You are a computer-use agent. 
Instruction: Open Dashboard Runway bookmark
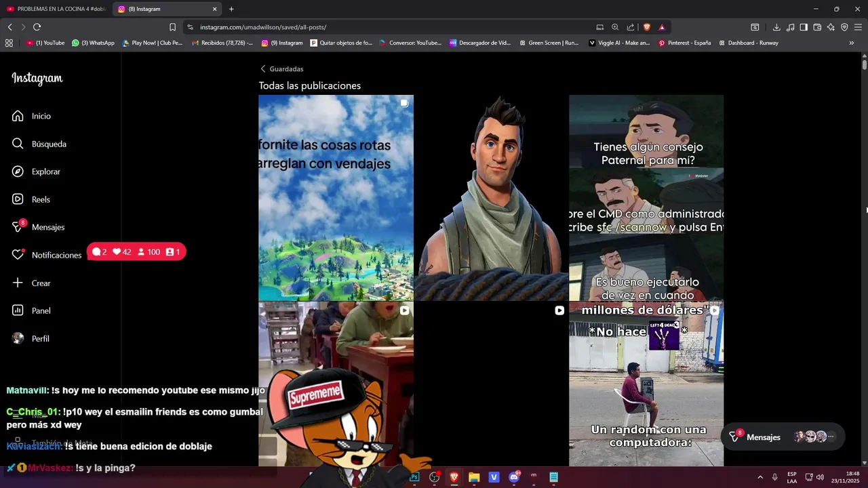pos(748,43)
